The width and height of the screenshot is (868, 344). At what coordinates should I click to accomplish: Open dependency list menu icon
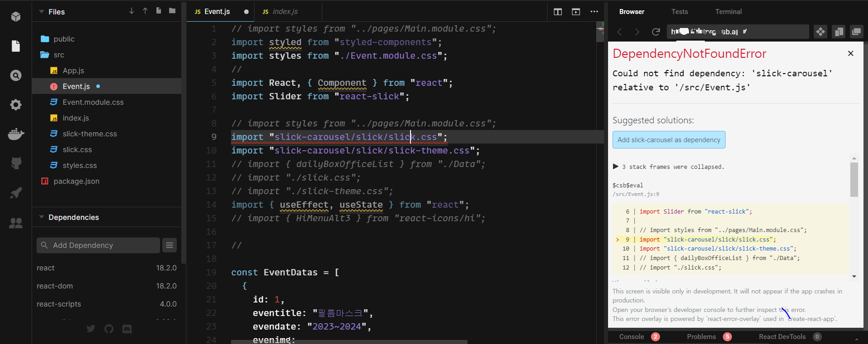tap(170, 245)
